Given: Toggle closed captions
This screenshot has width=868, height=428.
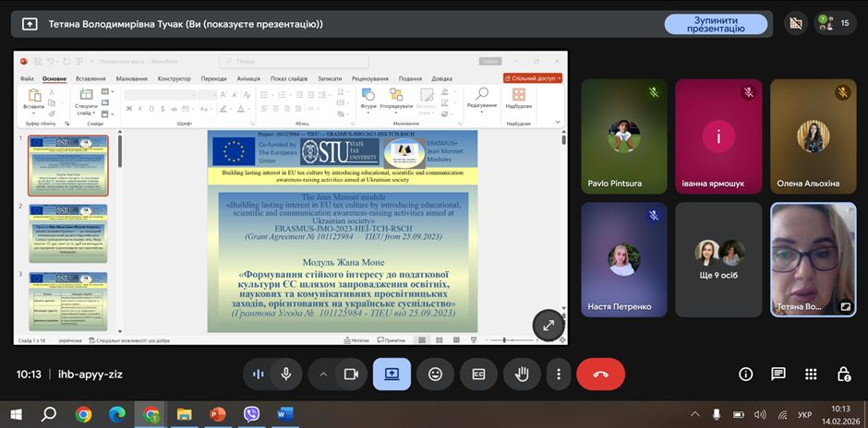Looking at the screenshot, I should [478, 374].
